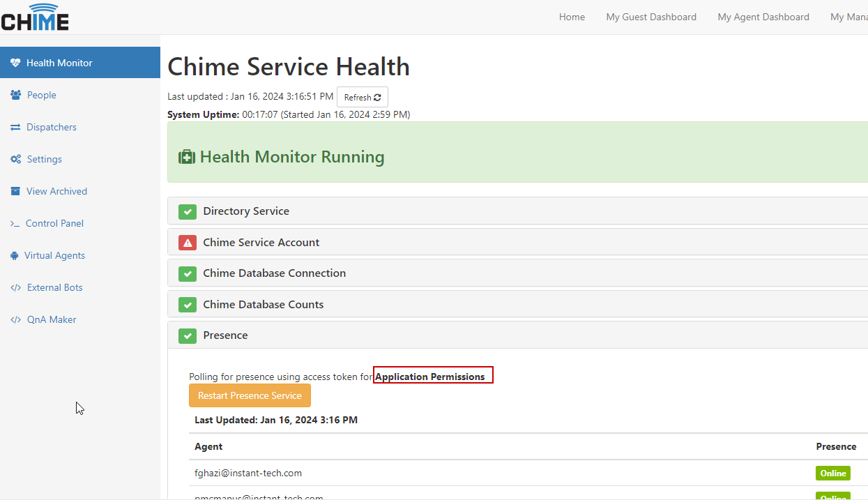Screen dimensions: 868x500
Task: Click the QnA Maker code icon
Action: (16, 319)
